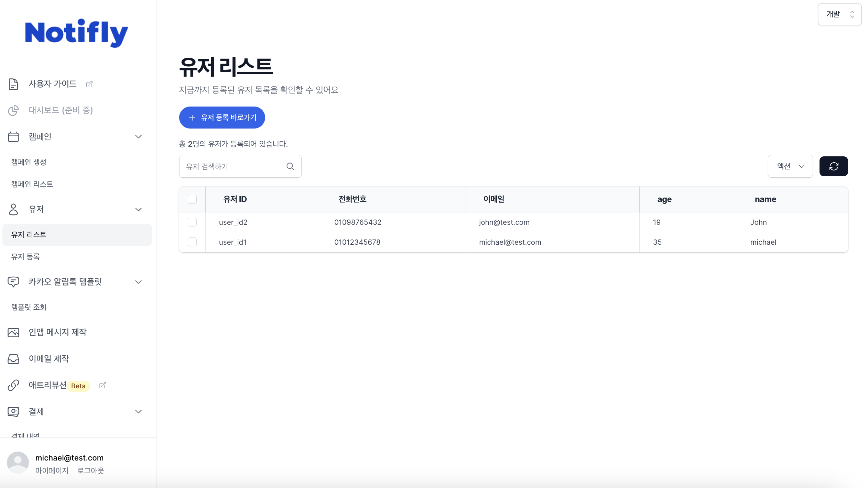
Task: Collapse the 유저 section chevron
Action: (139, 209)
